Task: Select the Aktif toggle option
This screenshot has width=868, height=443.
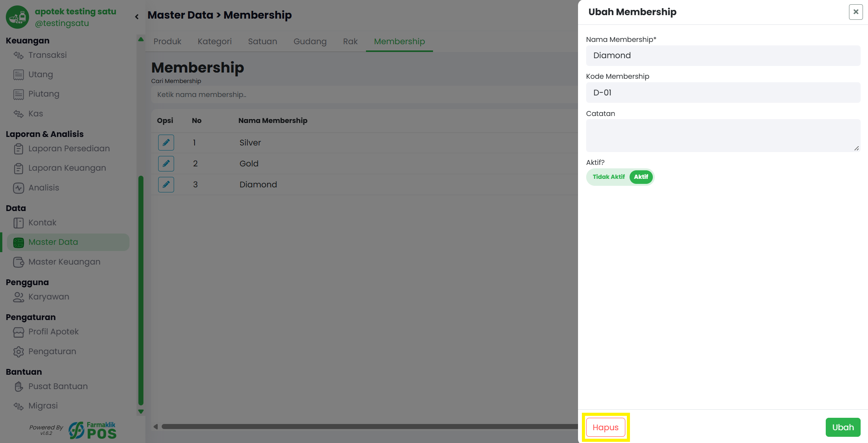Action: [641, 177]
